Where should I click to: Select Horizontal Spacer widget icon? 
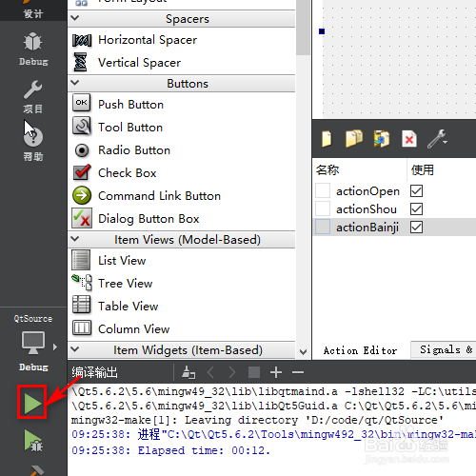(x=82, y=40)
